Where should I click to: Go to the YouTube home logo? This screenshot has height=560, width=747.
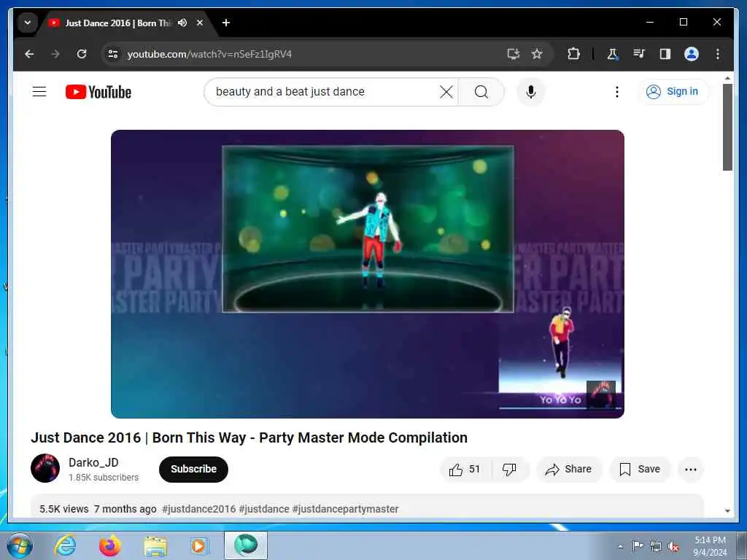click(98, 92)
